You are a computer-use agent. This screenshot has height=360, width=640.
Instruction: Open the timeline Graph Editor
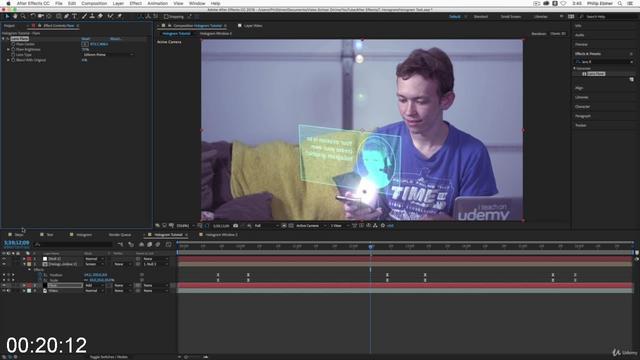(169, 244)
